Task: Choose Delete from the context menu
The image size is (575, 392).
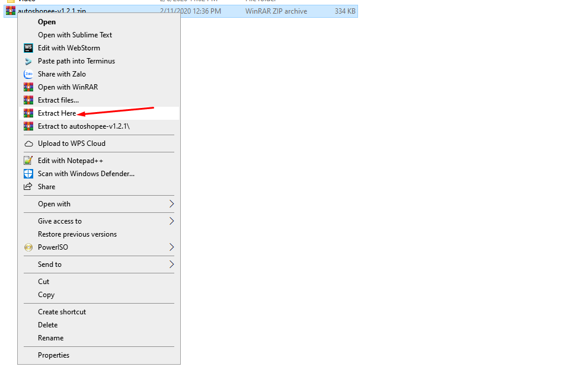Action: click(99, 325)
